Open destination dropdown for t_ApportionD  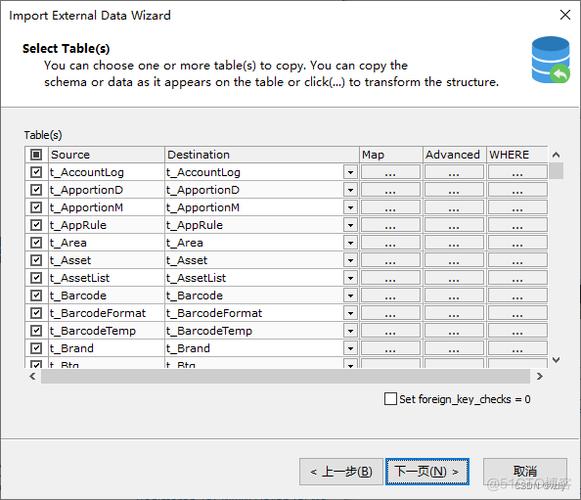pos(350,190)
